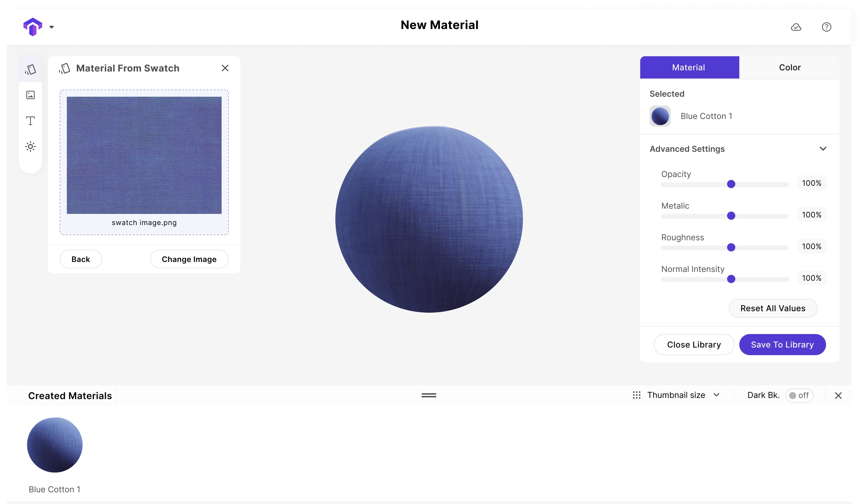This screenshot has height=504, width=863.
Task: Switch to the Color tab
Action: click(790, 67)
